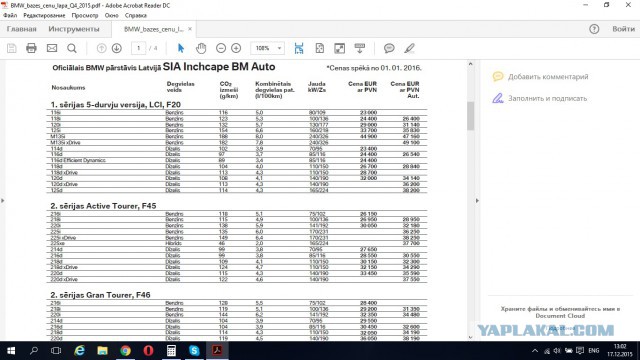Screen dimensions: 640x360
Task: Click the read mode icon after full screen
Action: [x=360, y=48]
